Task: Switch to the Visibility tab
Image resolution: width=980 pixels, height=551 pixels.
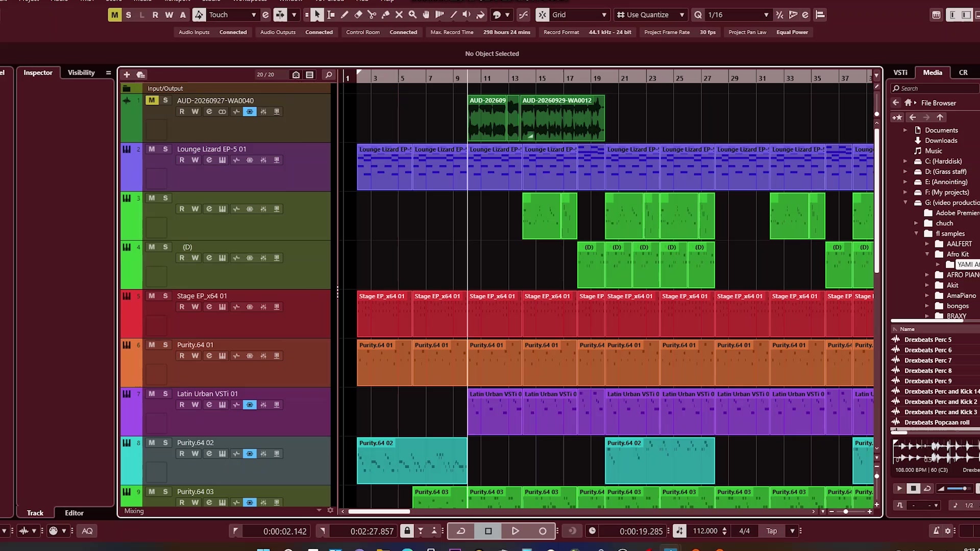Action: 81,72
